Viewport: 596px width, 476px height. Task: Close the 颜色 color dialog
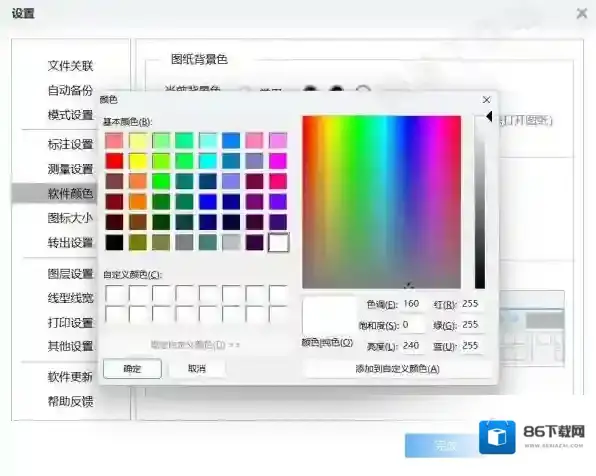486,100
